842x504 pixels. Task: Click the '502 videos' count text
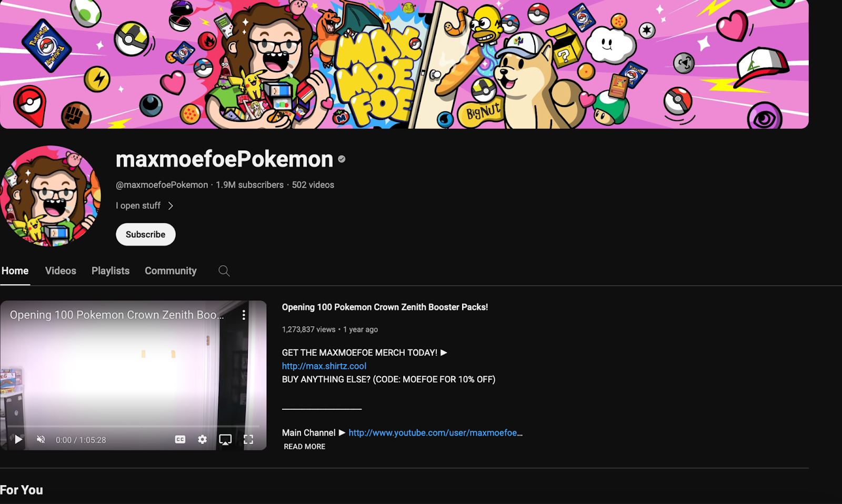(313, 185)
